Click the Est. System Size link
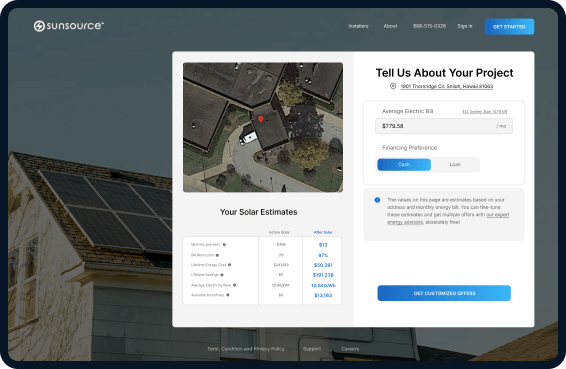Image resolution: width=566 pixels, height=369 pixels. tap(484, 112)
